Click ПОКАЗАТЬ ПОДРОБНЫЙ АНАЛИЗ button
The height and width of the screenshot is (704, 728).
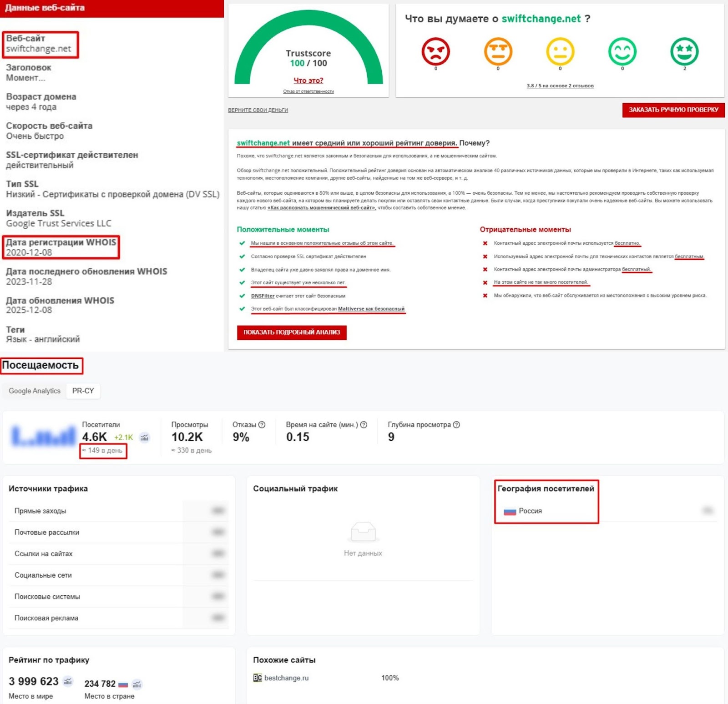(x=292, y=332)
